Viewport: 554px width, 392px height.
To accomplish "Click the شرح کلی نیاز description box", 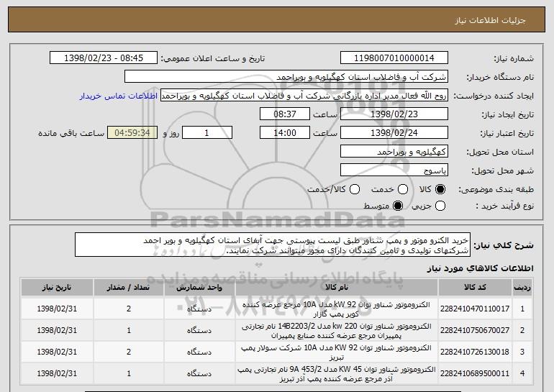I will click(x=273, y=245).
